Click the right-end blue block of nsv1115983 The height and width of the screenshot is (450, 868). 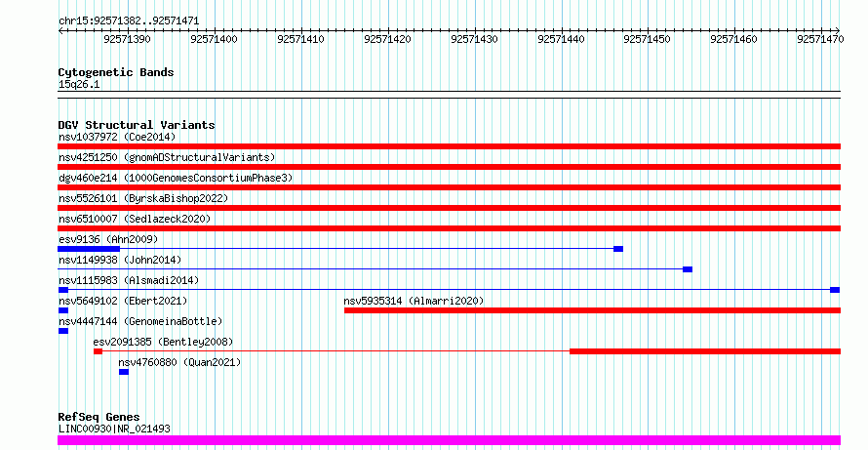[835, 290]
